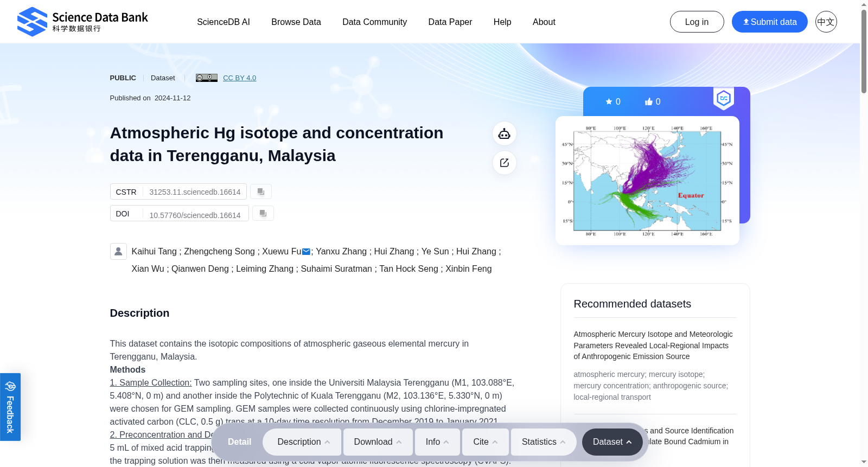The height and width of the screenshot is (467, 868).
Task: Open the About menu
Action: coord(544,22)
